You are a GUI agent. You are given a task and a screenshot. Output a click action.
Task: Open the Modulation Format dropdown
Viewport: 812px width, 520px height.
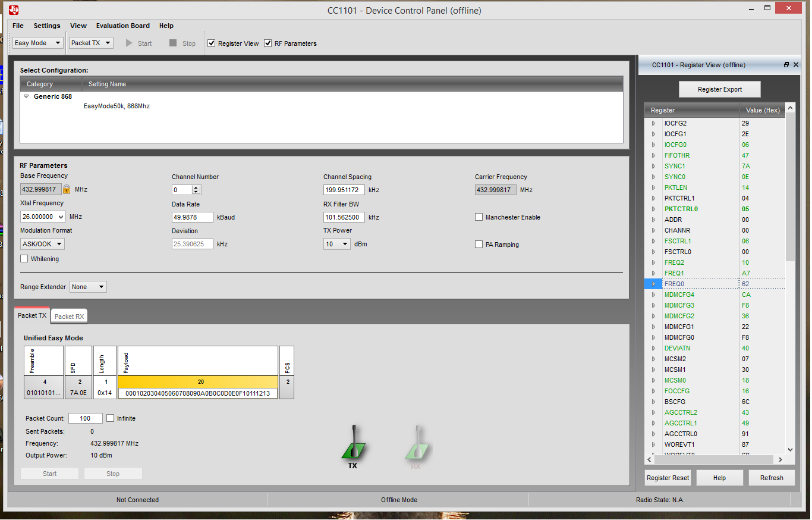(x=42, y=244)
